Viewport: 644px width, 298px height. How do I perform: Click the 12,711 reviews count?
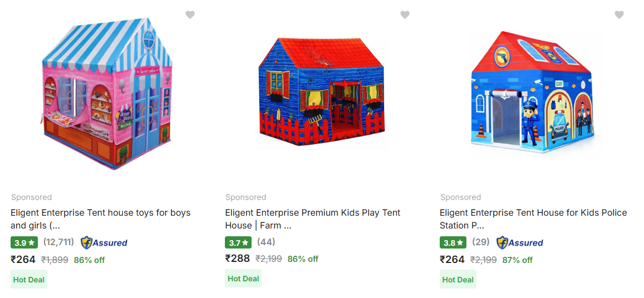pyautogui.click(x=59, y=242)
